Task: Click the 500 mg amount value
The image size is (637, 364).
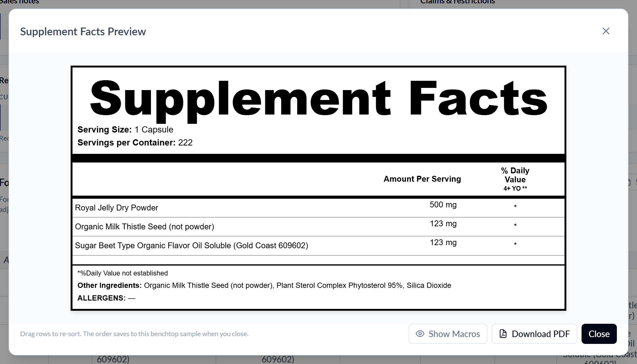Action: coord(443,205)
